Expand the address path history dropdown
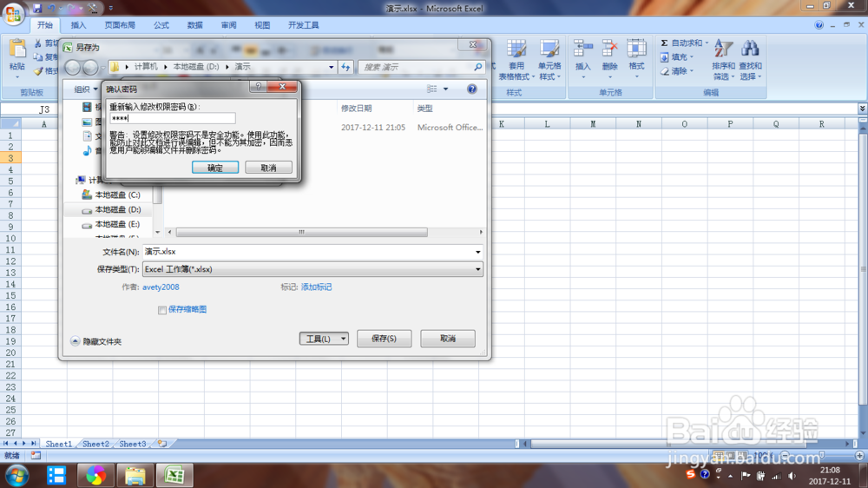 click(331, 67)
